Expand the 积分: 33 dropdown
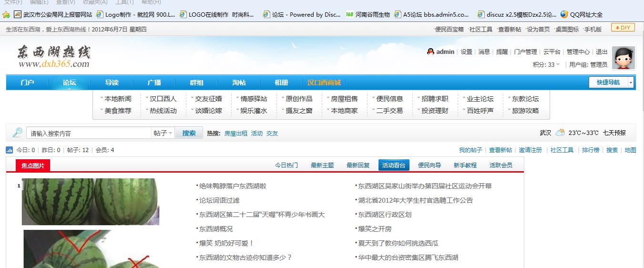644x268 pixels. click(546, 64)
